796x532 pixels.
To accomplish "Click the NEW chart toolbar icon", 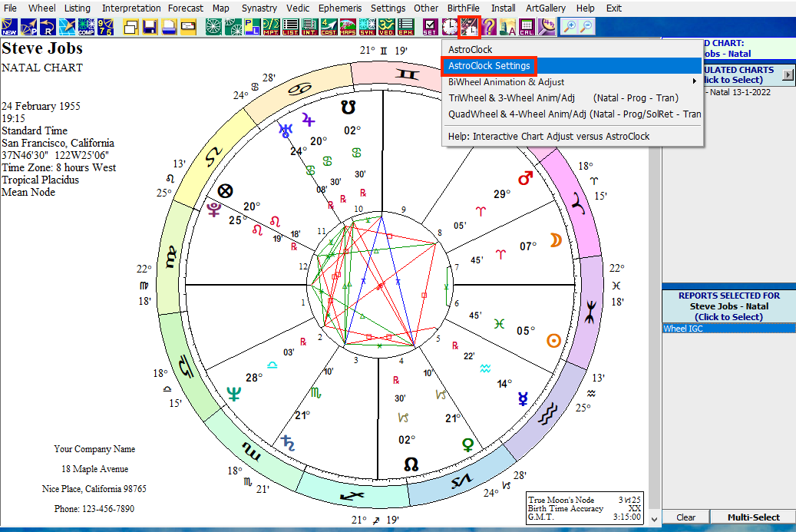I will click(9, 27).
